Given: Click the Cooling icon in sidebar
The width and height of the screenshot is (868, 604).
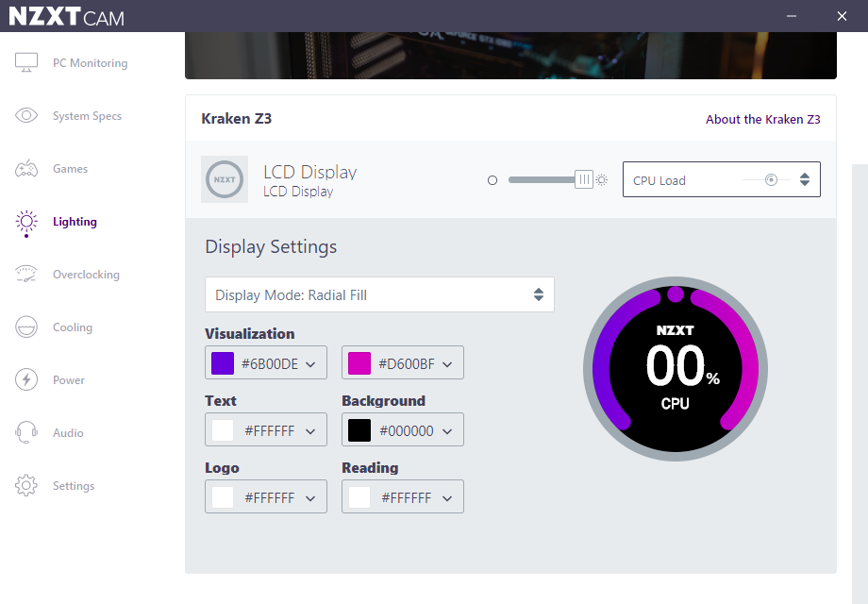Looking at the screenshot, I should (x=26, y=327).
